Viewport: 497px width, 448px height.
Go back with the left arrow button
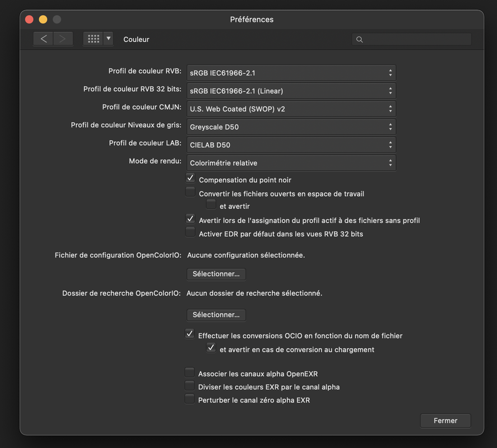pos(43,39)
